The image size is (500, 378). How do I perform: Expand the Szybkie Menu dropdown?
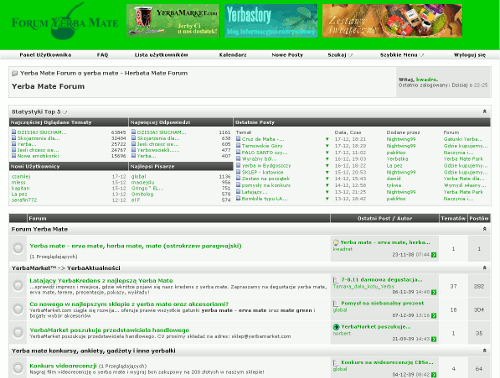point(402,55)
